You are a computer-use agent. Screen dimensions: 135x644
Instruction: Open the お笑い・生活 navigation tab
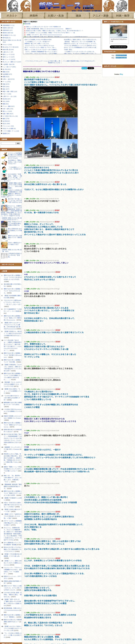(x=56, y=15)
